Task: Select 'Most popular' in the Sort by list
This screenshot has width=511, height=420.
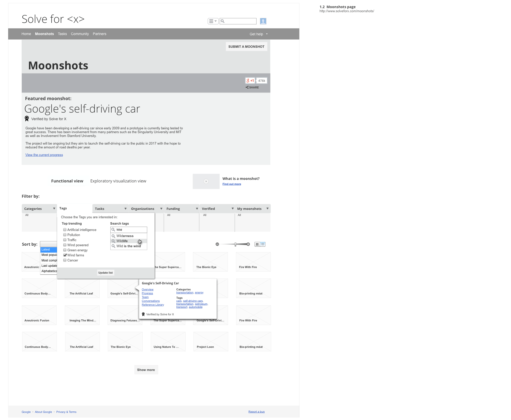Action: tap(49, 255)
